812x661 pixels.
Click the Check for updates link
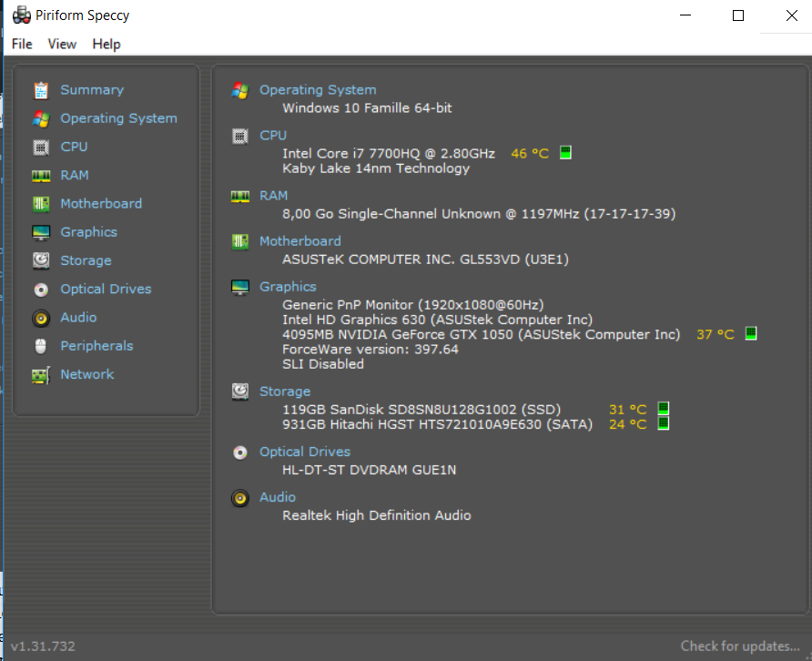coord(739,646)
